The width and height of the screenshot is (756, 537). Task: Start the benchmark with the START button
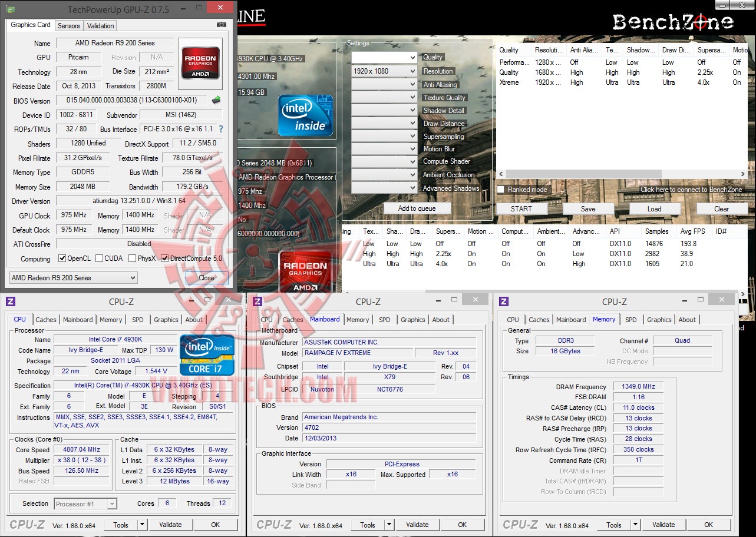(x=521, y=209)
